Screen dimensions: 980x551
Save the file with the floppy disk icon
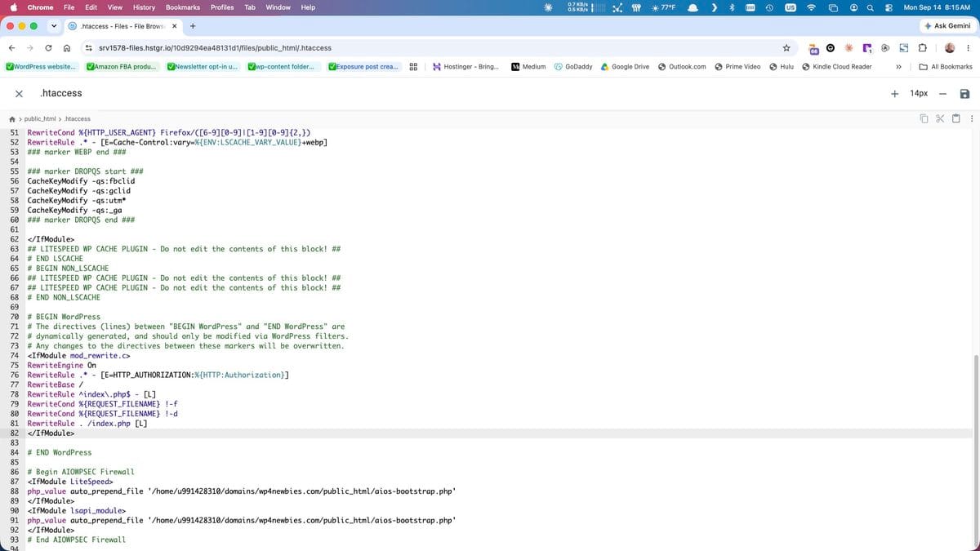964,93
